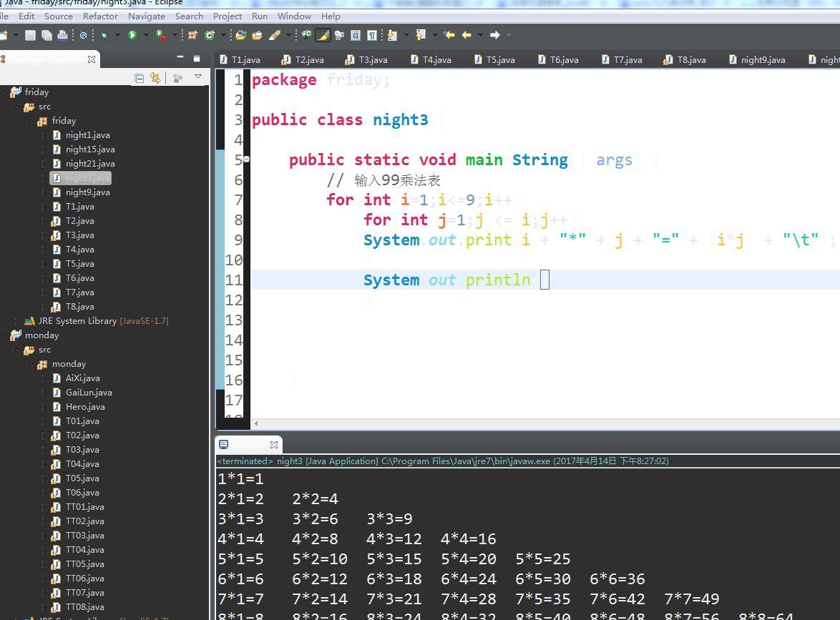Open the Refactor menu

(100, 16)
